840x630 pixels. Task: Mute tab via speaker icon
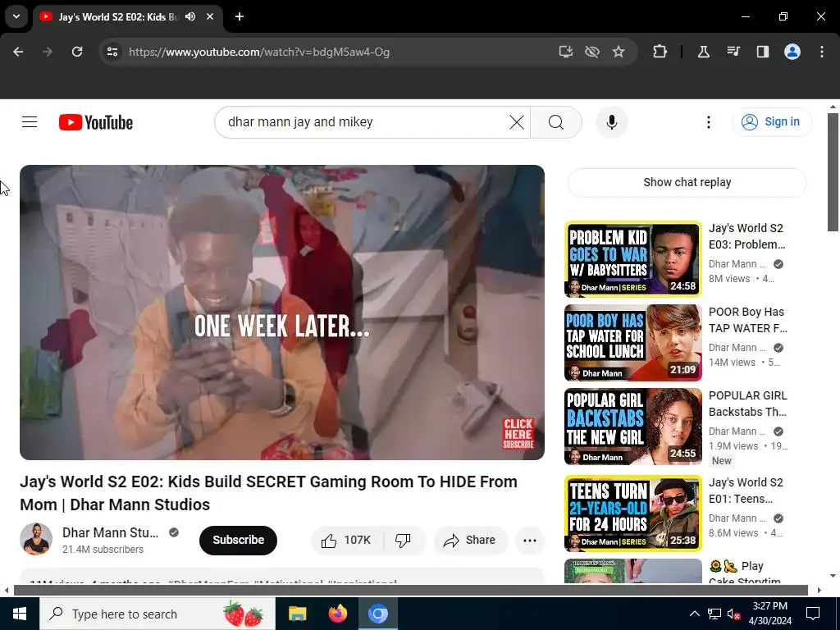click(x=190, y=16)
